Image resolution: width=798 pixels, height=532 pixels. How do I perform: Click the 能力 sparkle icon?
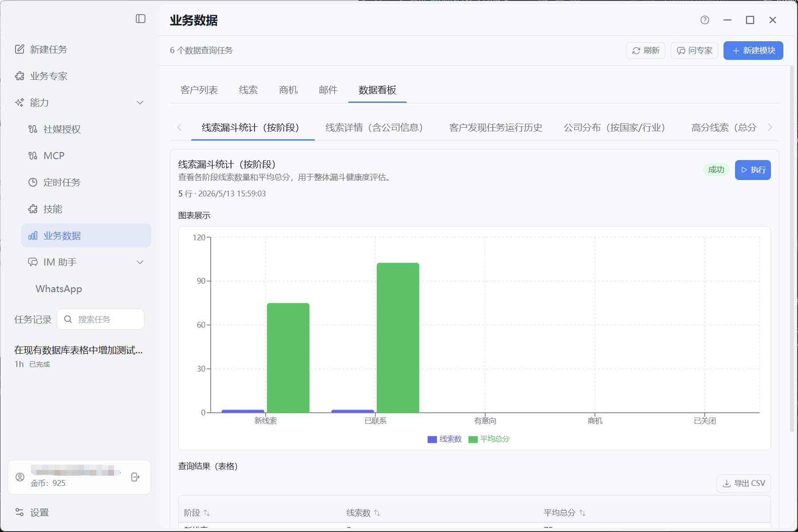[x=20, y=102]
